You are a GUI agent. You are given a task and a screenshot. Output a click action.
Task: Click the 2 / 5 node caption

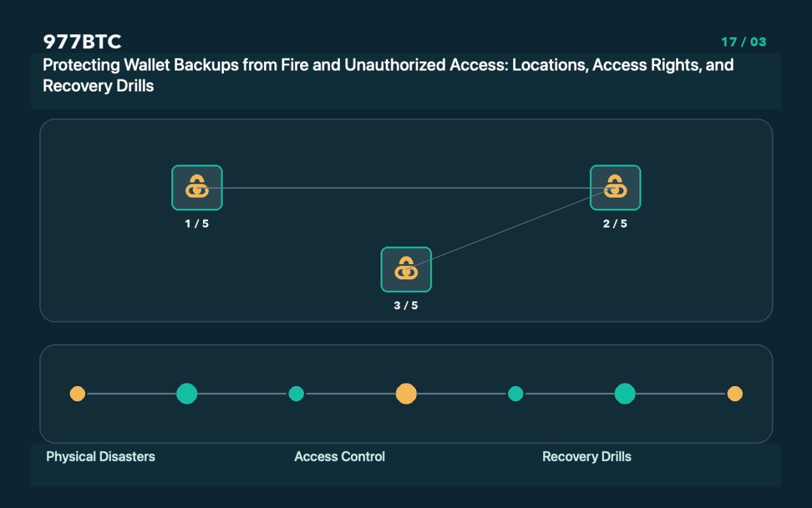coord(615,224)
